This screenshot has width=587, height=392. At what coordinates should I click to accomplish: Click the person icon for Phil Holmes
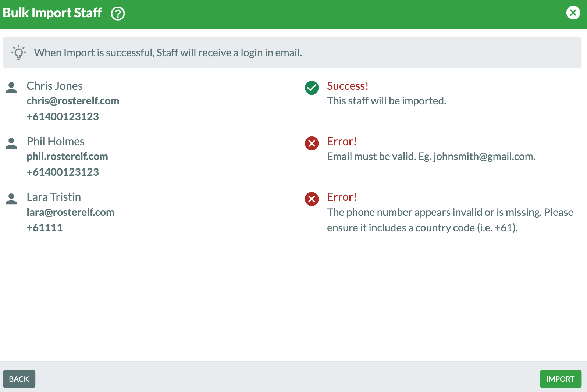coord(11,143)
